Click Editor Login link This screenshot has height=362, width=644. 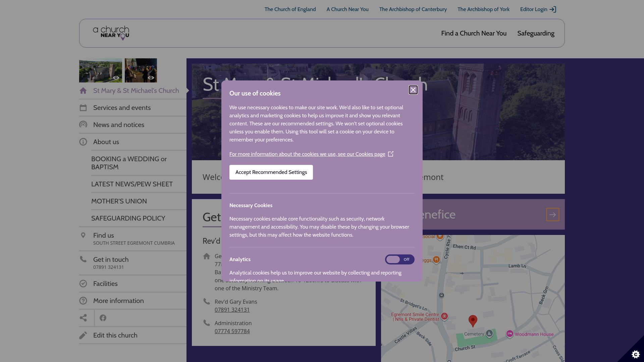[538, 9]
